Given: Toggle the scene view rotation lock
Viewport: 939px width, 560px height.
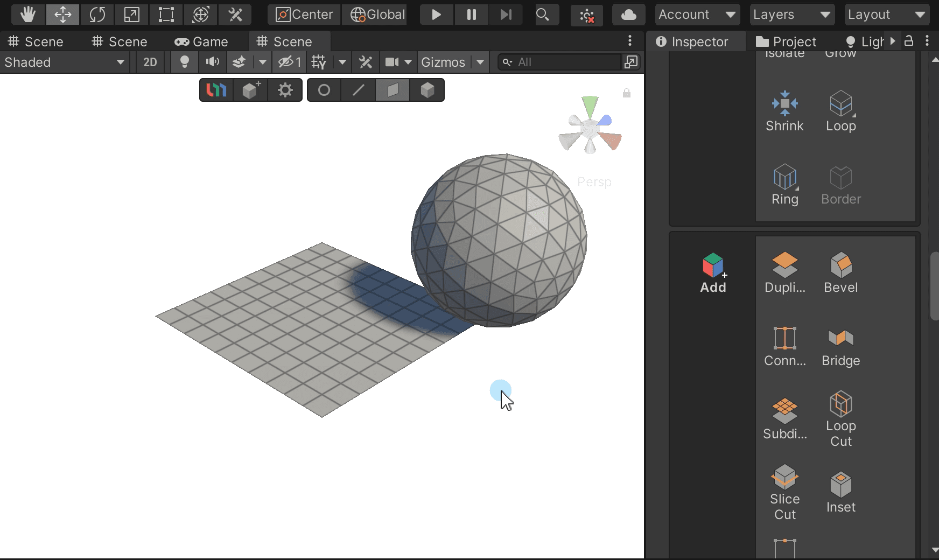Looking at the screenshot, I should tap(627, 93).
